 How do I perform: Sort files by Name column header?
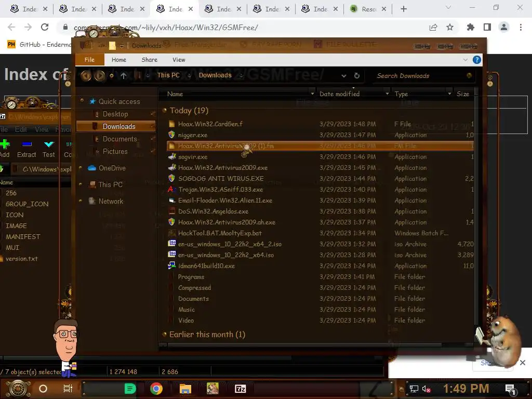[175, 94]
